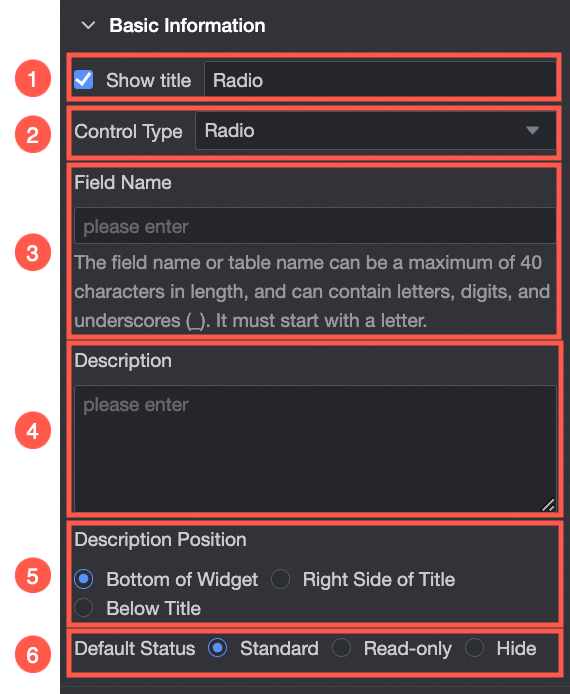Click the Show title label text
570x694 pixels.
coord(149,81)
